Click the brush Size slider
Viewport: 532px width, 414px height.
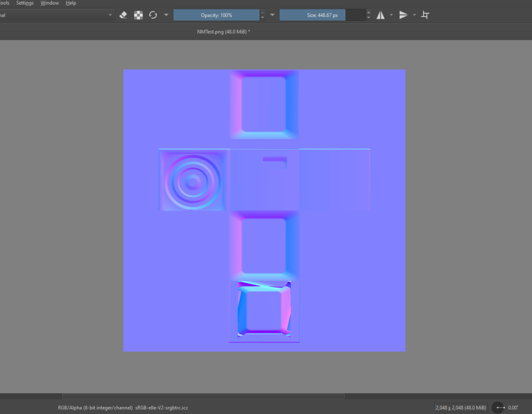pyautogui.click(x=322, y=15)
